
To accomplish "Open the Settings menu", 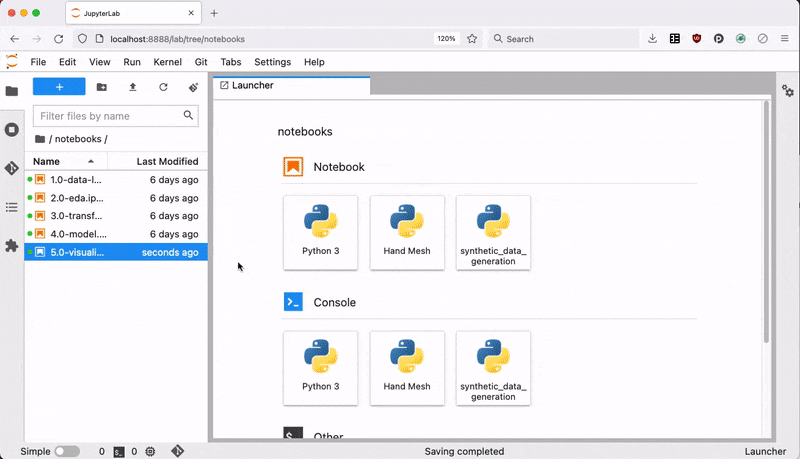I will tap(272, 62).
